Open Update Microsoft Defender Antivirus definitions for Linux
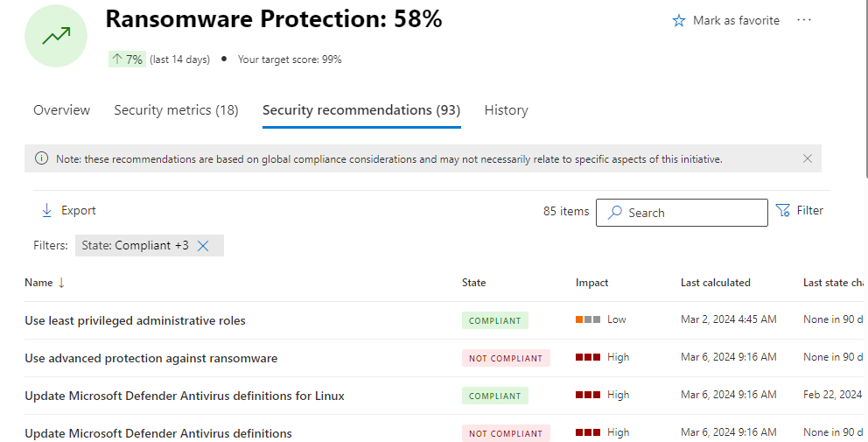 pyautogui.click(x=184, y=396)
